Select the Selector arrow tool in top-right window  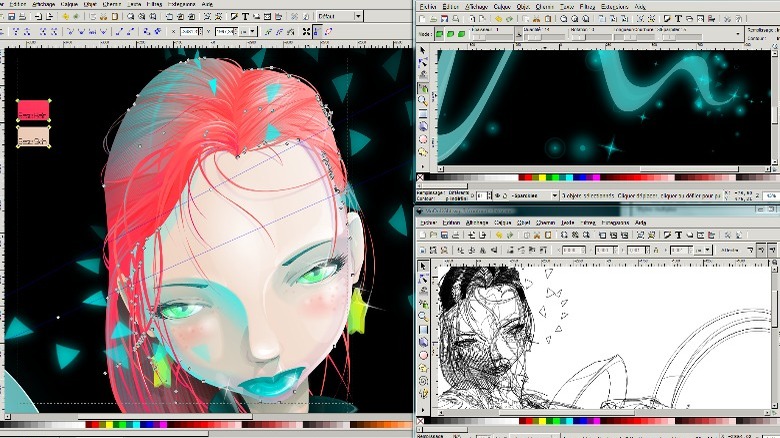tap(423, 50)
